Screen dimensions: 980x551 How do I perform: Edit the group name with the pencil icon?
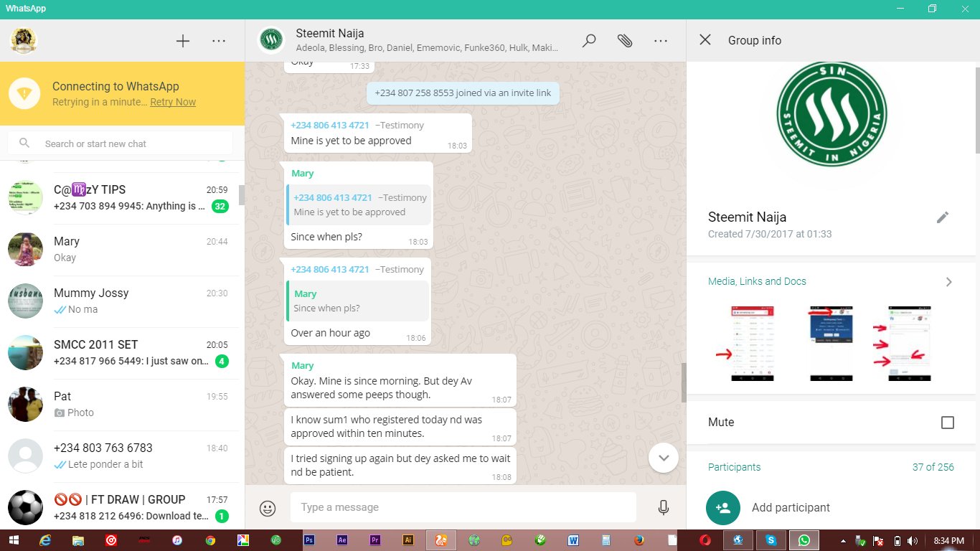(x=943, y=217)
